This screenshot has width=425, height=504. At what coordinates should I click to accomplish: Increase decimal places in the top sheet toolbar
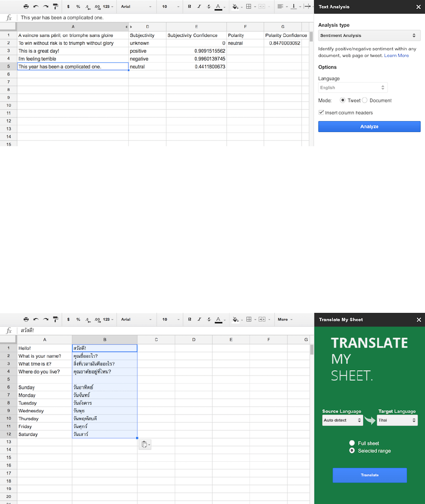(97, 7)
